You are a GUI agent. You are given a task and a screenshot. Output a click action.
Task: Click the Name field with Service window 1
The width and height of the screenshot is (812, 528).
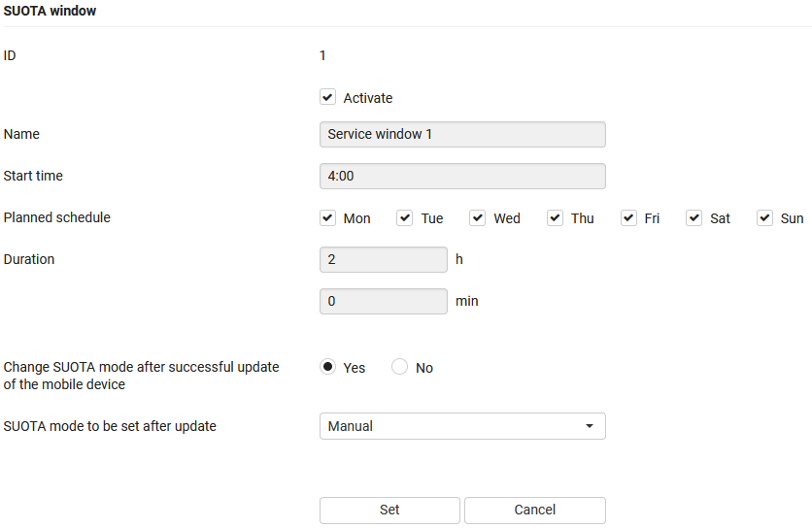pos(461,134)
